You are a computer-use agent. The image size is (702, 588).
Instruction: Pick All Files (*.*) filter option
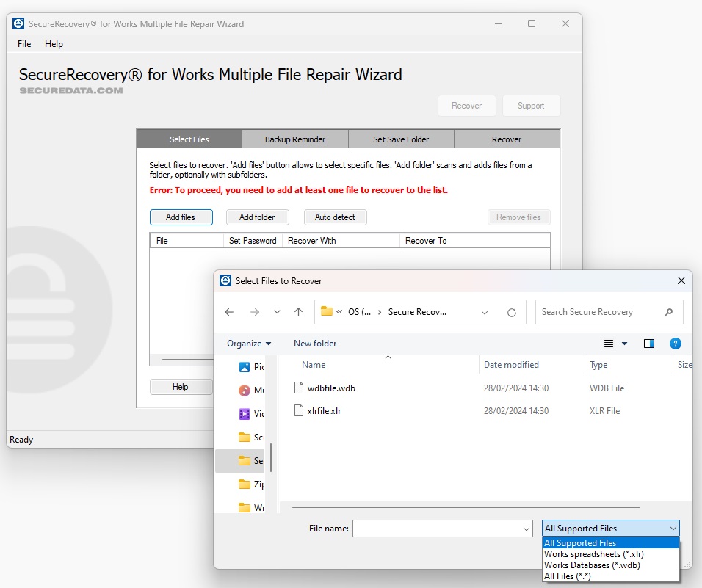pos(568,576)
